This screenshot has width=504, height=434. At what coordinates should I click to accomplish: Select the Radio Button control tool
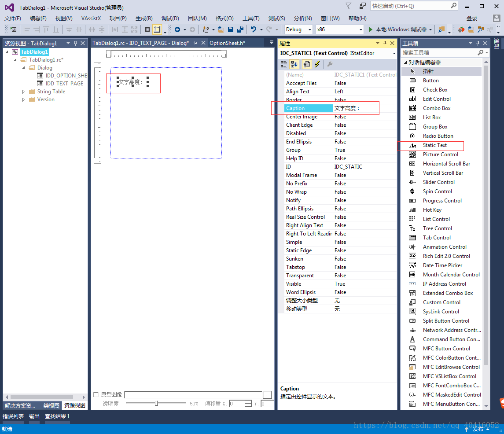tap(438, 136)
